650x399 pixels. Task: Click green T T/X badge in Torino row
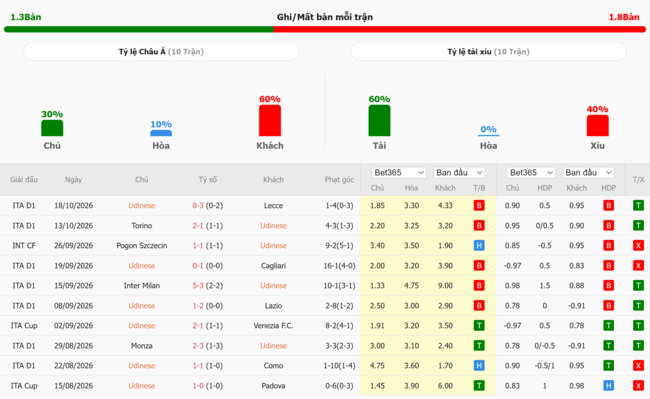point(638,226)
